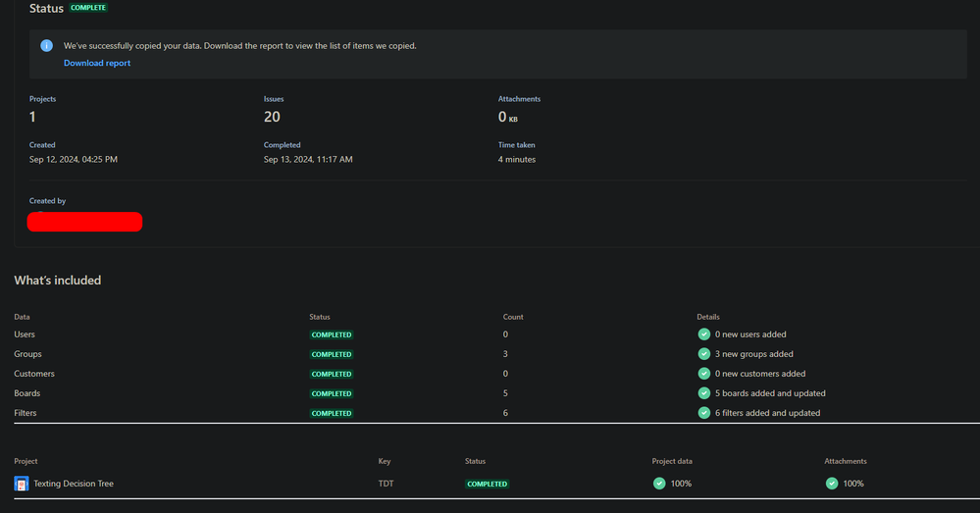The width and height of the screenshot is (980, 513).
Task: Open the Download report link
Action: pyautogui.click(x=97, y=63)
